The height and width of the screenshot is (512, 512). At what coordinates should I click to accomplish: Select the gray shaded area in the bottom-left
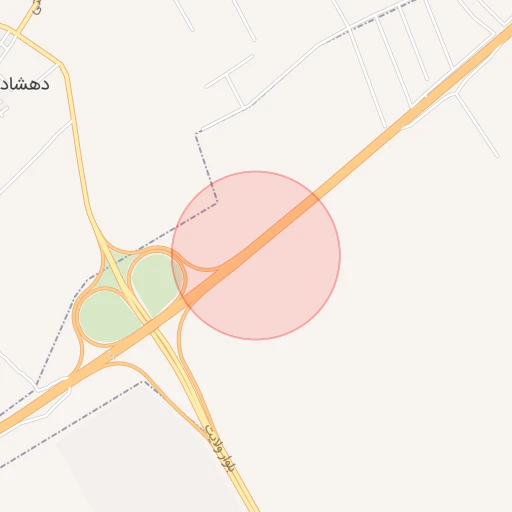(x=140, y=457)
